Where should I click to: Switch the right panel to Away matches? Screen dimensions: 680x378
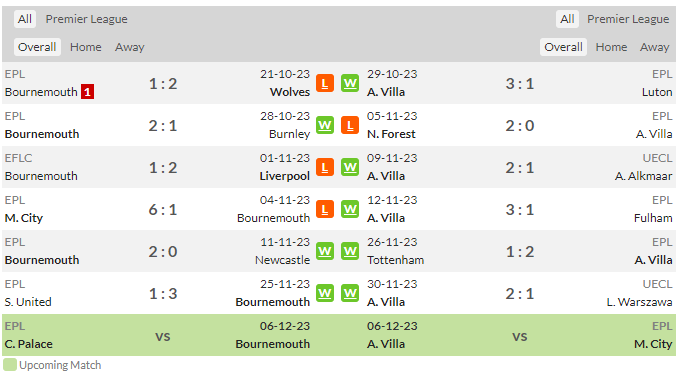[x=654, y=47]
